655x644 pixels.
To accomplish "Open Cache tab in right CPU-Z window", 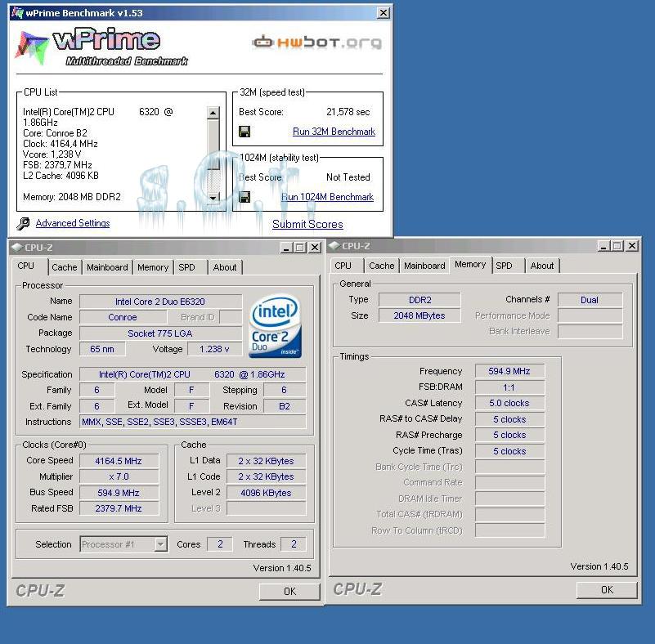I will [381, 266].
